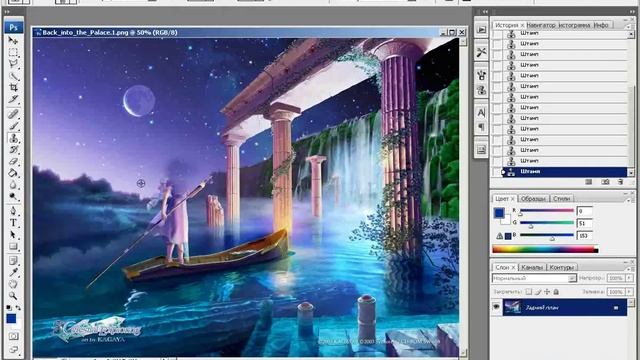Pick a color from the color spectrum ramp
Screen dimensions: 640x360
point(545,250)
